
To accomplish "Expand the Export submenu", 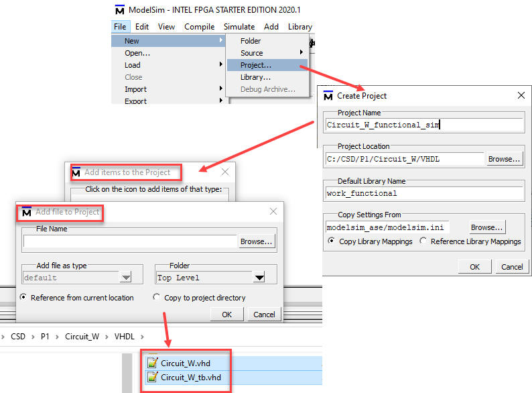I will tap(168, 101).
